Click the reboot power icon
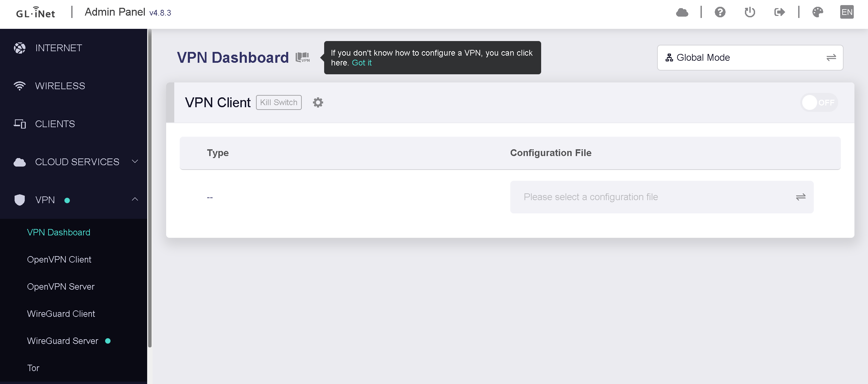Viewport: 868px width, 384px height. [x=750, y=13]
